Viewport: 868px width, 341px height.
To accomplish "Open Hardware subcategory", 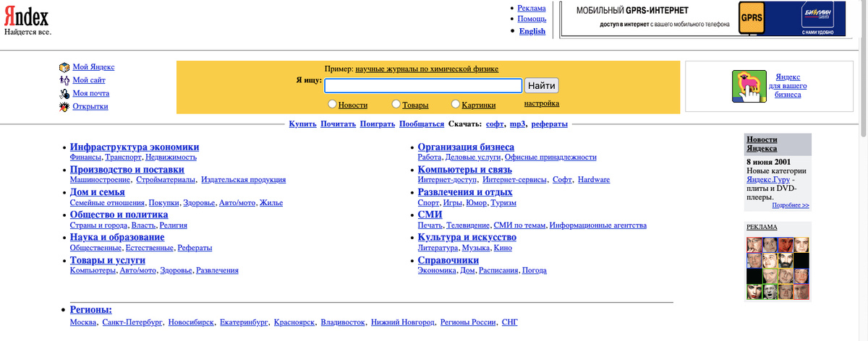I will [594, 179].
